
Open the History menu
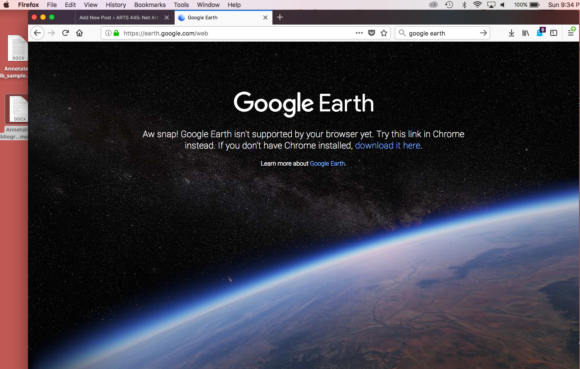(116, 5)
